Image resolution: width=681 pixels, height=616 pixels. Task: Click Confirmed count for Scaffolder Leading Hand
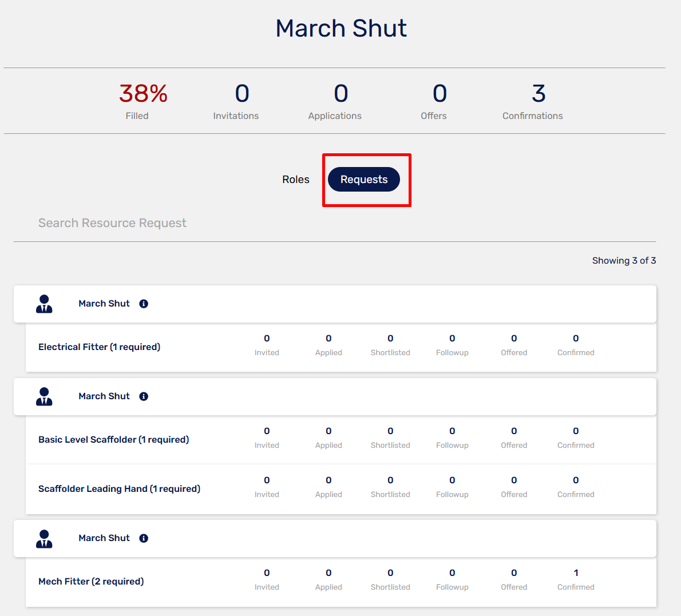click(576, 487)
